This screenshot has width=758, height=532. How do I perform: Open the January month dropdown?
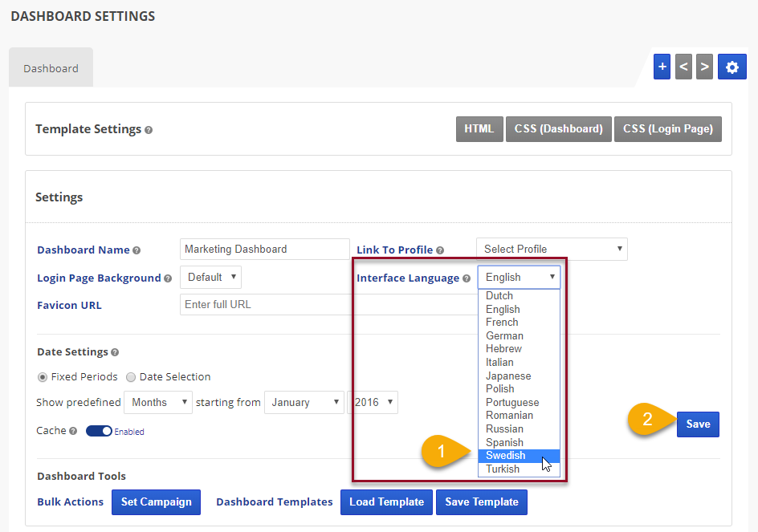[x=304, y=403]
